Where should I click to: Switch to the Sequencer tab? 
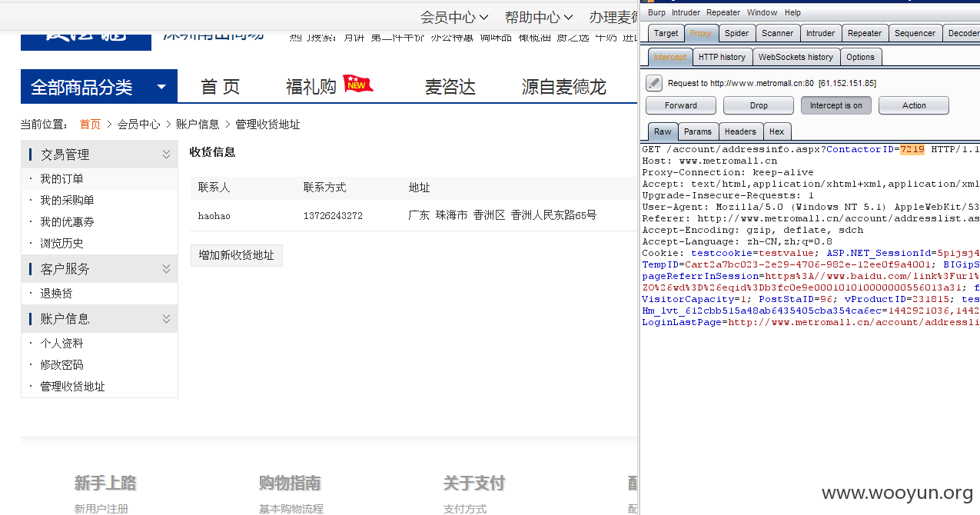point(915,33)
